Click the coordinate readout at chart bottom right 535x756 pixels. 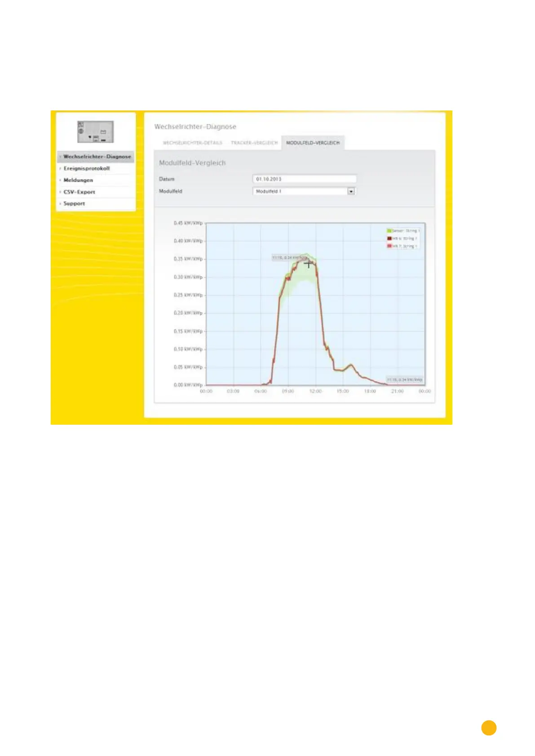pyautogui.click(x=405, y=380)
